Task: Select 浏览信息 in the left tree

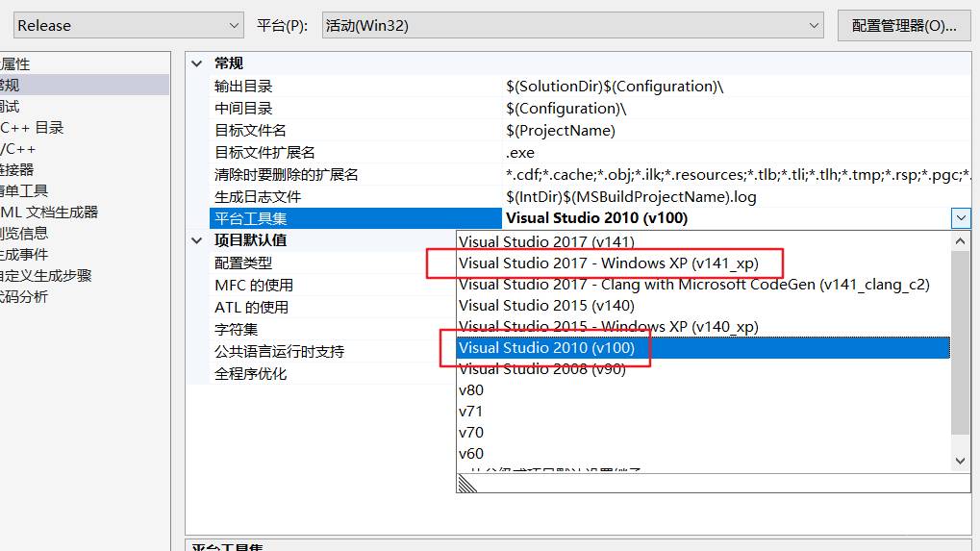Action: tap(24, 233)
